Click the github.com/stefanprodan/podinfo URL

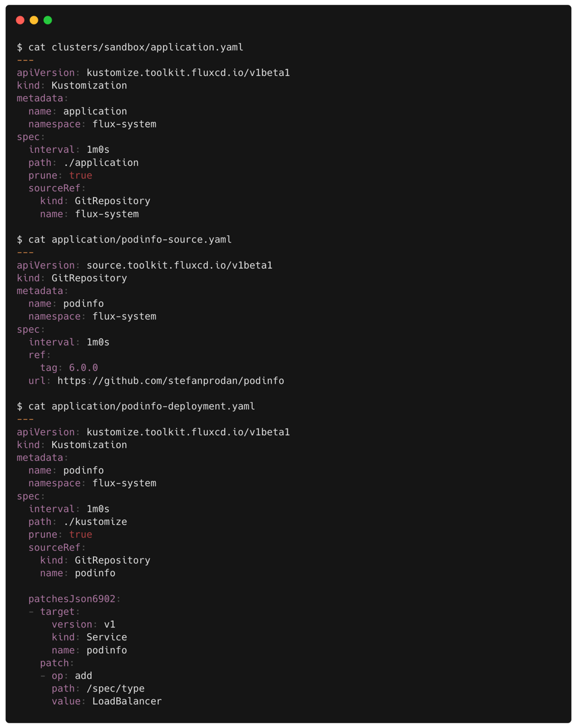[171, 381]
